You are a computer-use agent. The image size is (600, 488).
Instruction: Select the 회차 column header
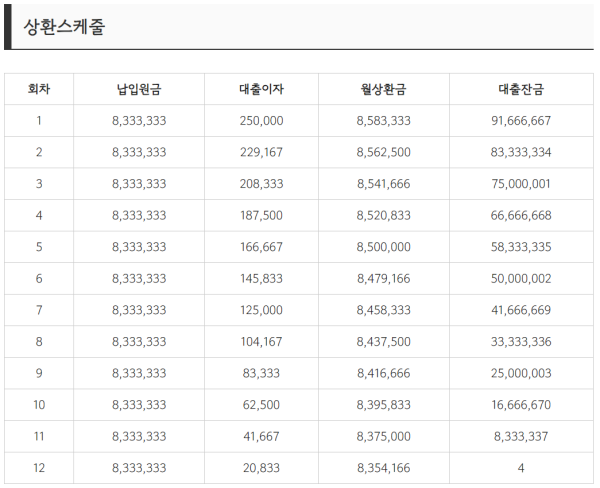[39, 89]
